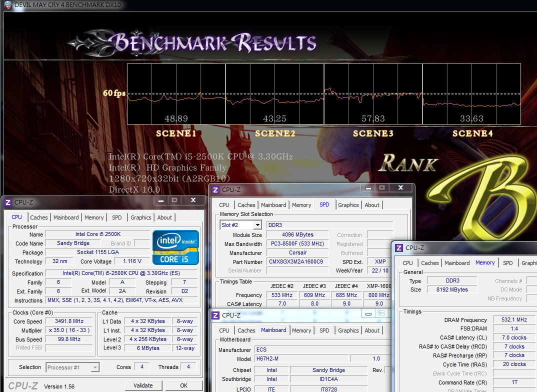Minimize the bottom Mainboard CPU-Z window
This screenshot has height=392, width=537.
tap(368, 313)
